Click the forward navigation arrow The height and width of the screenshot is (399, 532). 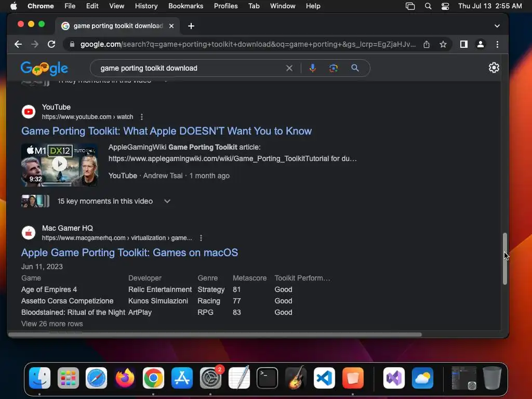pyautogui.click(x=35, y=45)
